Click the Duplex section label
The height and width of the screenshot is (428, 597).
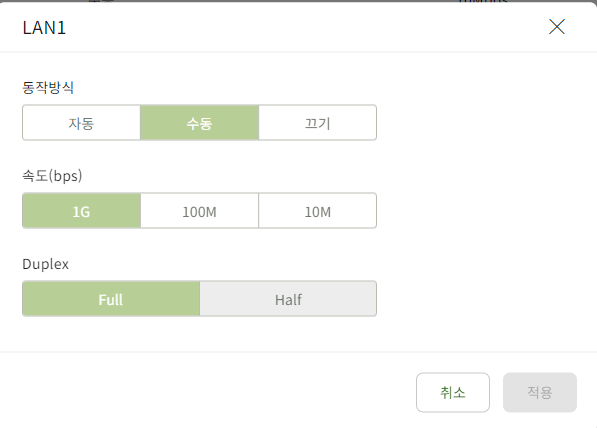pyautogui.click(x=46, y=264)
